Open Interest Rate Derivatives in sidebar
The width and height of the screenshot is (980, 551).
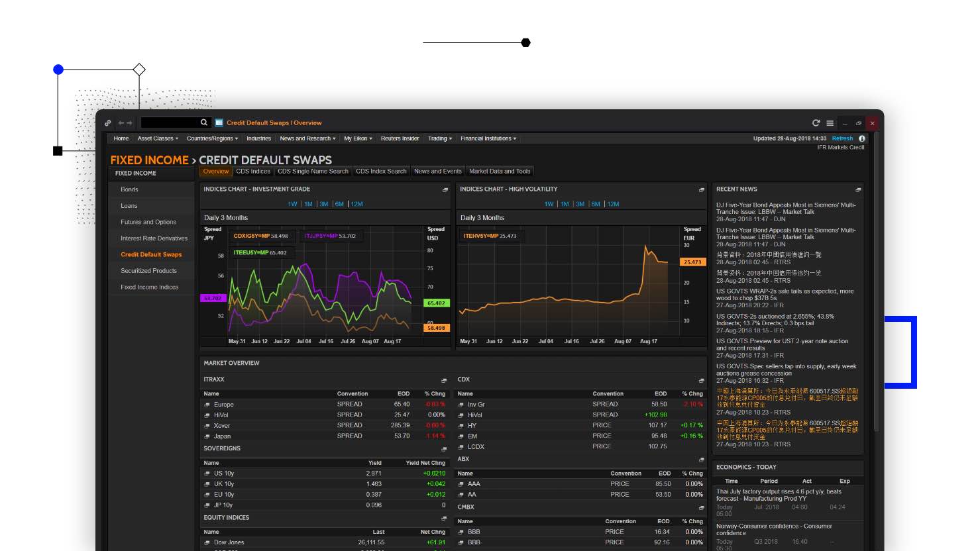click(x=152, y=238)
